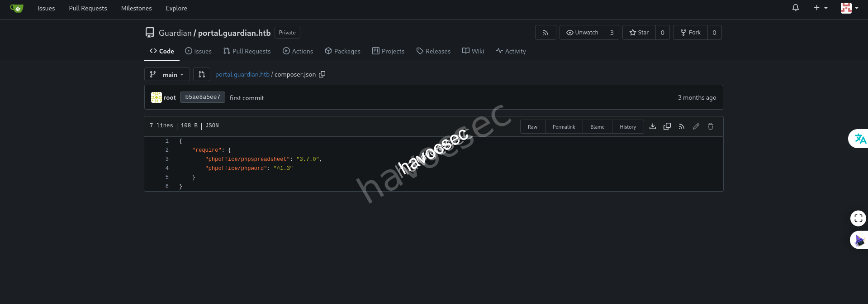Open the Projects tab
This screenshot has width=868, height=304.
[x=389, y=51]
